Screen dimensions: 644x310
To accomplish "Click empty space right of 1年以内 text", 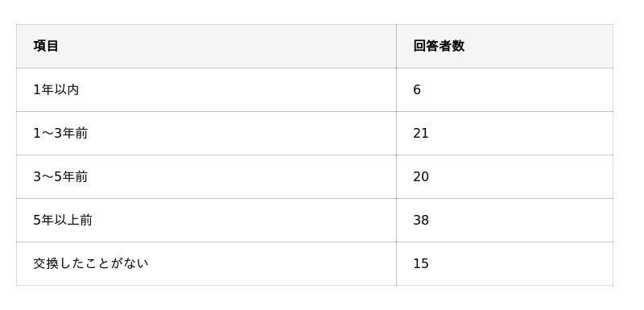I will [x=237, y=89].
